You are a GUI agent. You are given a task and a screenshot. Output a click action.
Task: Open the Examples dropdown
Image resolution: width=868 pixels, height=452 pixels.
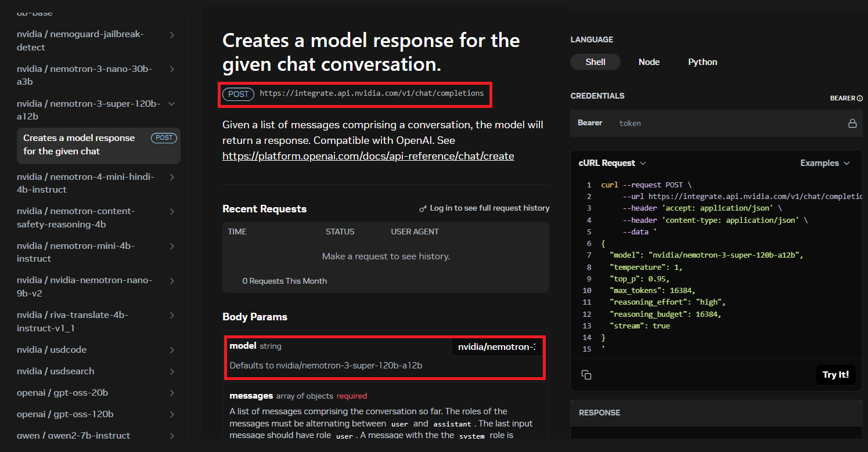[825, 163]
